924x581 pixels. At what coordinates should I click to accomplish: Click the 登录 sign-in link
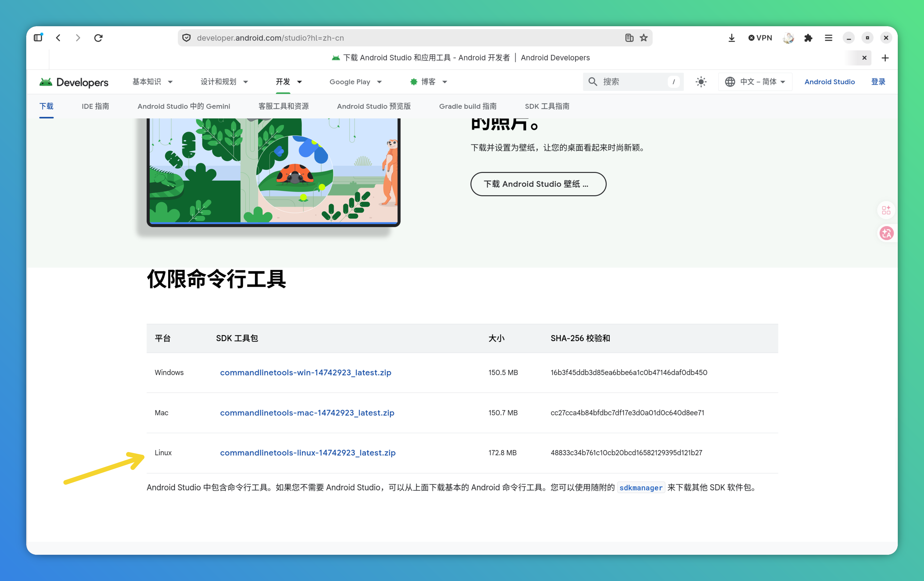click(x=878, y=82)
